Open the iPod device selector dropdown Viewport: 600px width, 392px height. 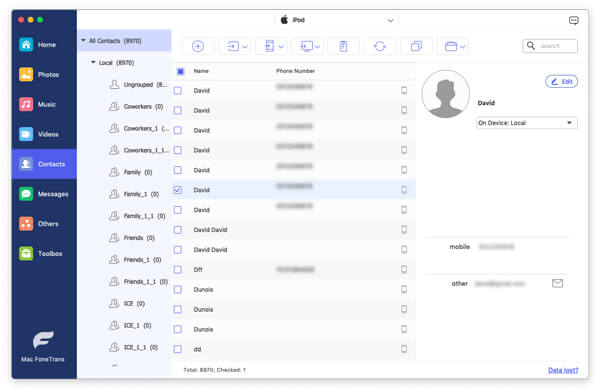[x=337, y=20]
